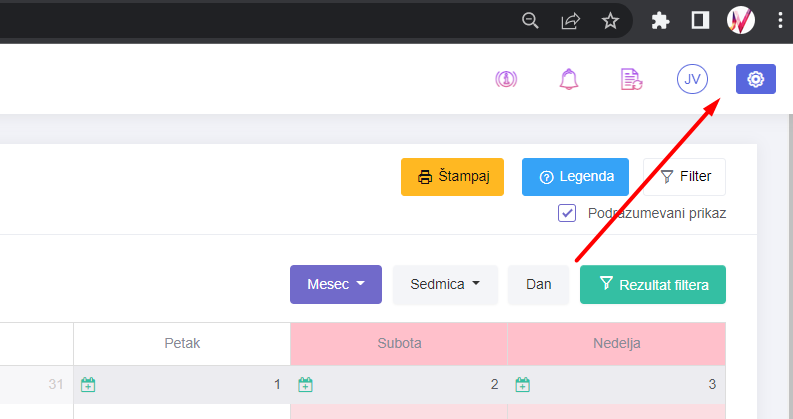
Task: Click add-event icon on Friday 1
Action: pos(88,384)
